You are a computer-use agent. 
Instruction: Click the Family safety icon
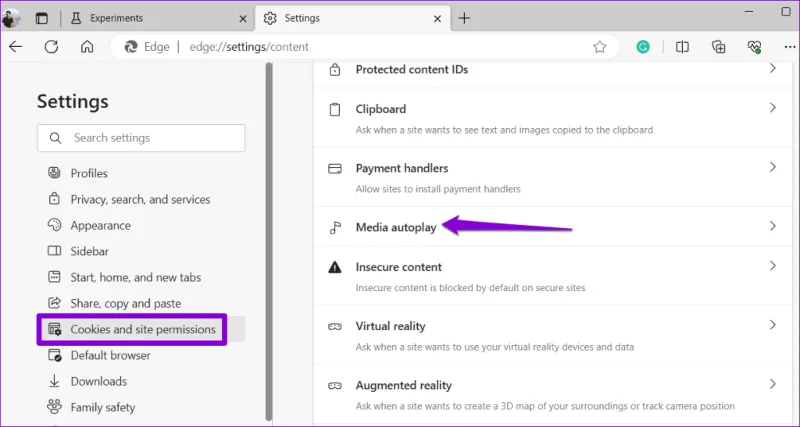[x=54, y=407]
